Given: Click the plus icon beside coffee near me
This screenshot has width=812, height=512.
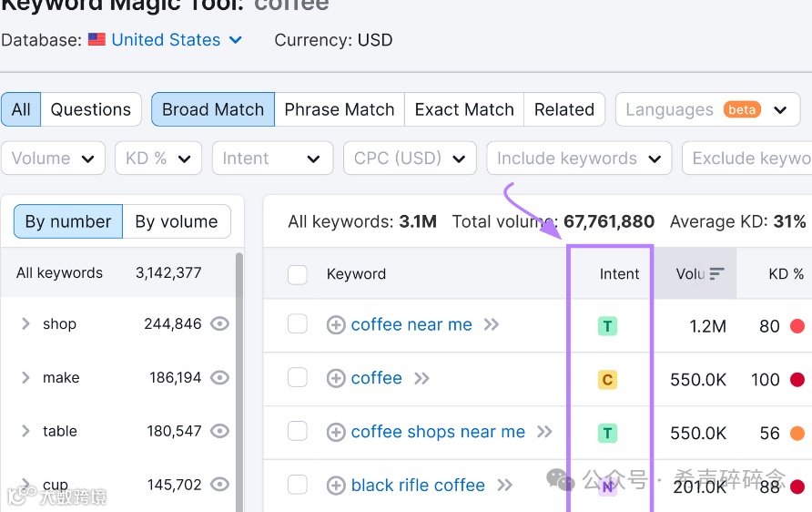Looking at the screenshot, I should tap(336, 325).
